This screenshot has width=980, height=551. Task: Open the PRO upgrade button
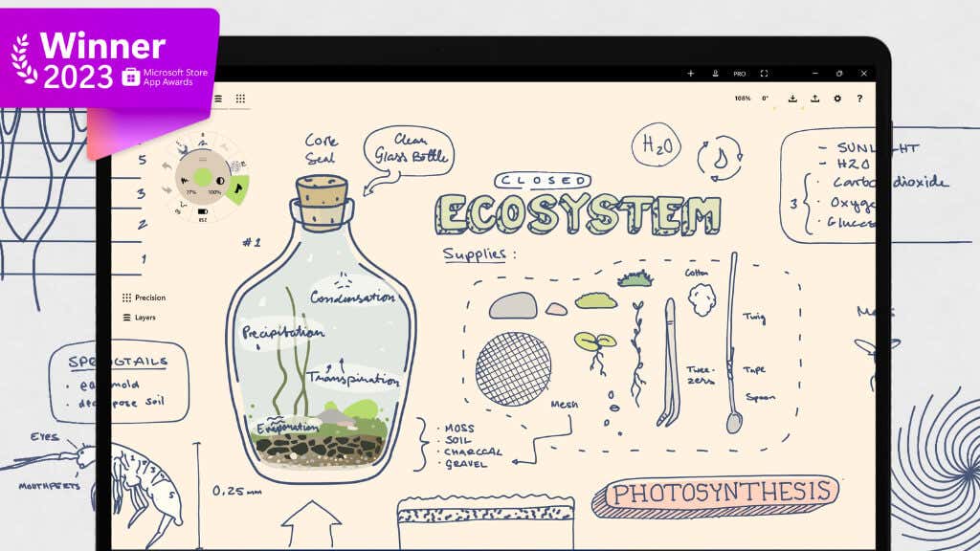coord(740,74)
